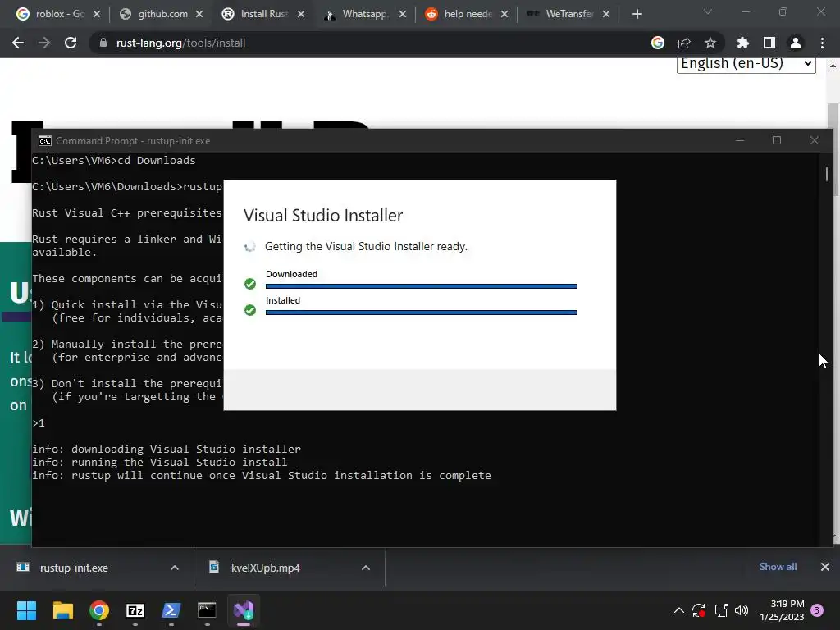
Task: Open File Explorer from the taskbar
Action: click(x=63, y=610)
